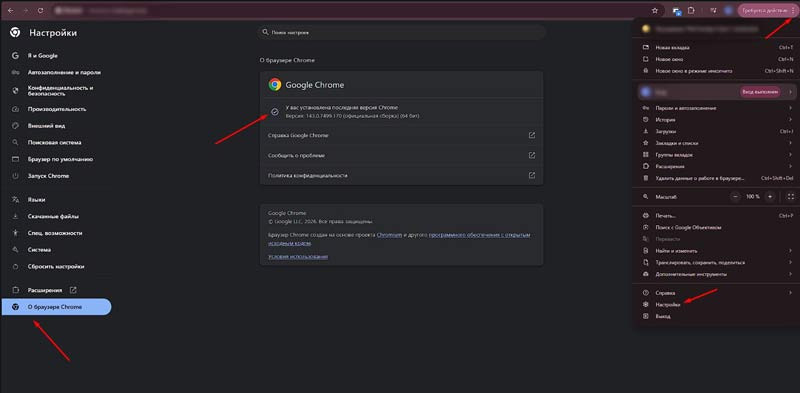
Task: Open «Справка Google Chrome» external link
Action: [x=401, y=135]
